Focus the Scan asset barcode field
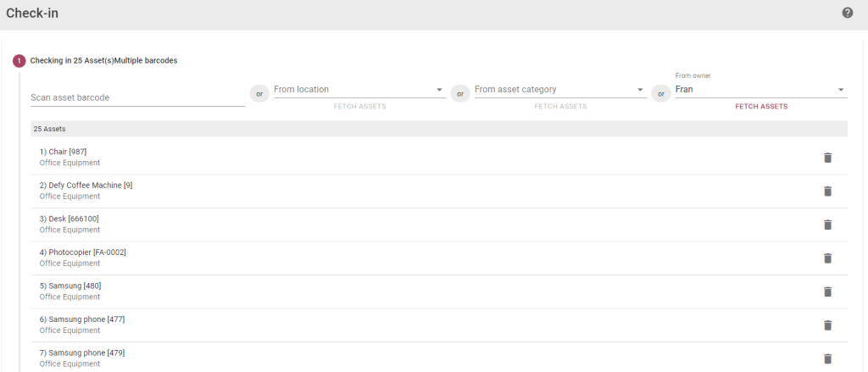This screenshot has height=372, width=868. pos(138,97)
